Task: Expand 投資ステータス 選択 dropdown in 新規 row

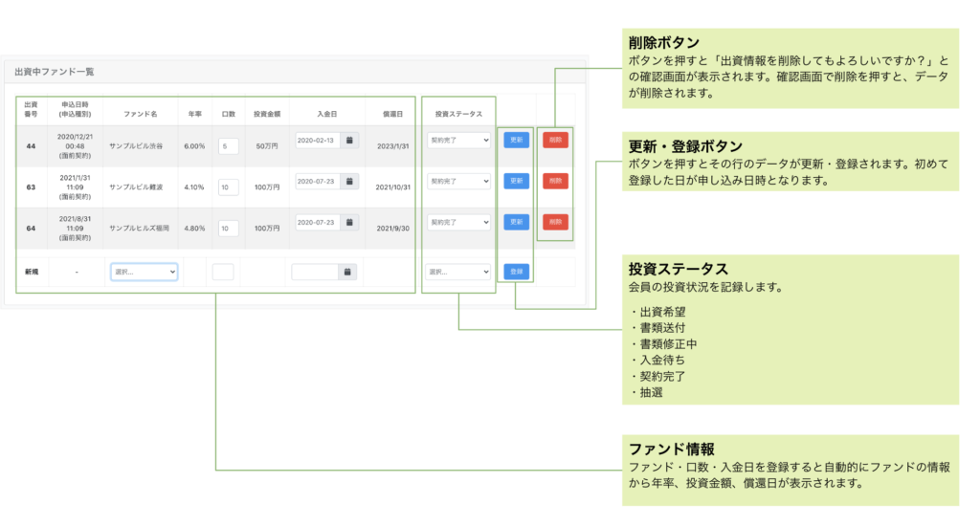Action: (458, 272)
